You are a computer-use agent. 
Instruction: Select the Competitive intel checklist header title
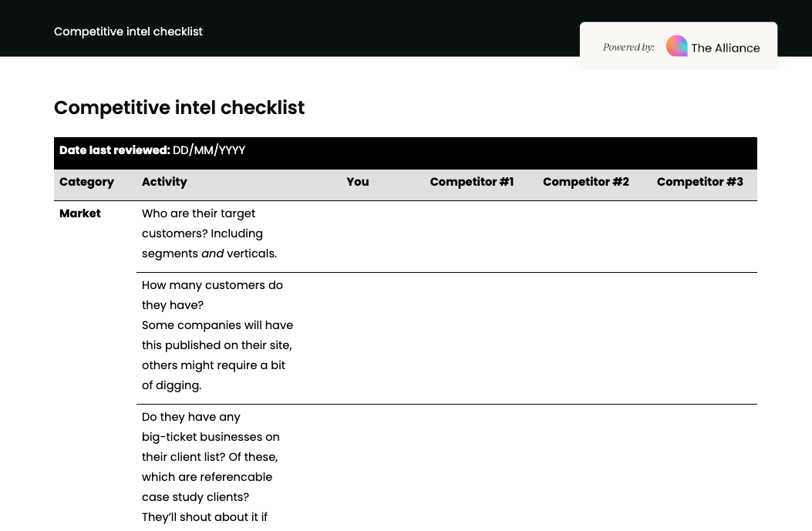coord(128,32)
